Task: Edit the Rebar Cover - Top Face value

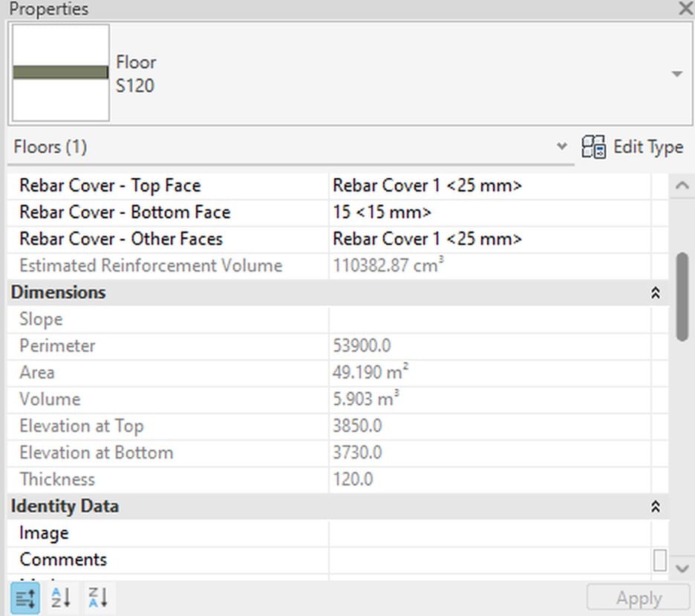Action: [x=489, y=186]
